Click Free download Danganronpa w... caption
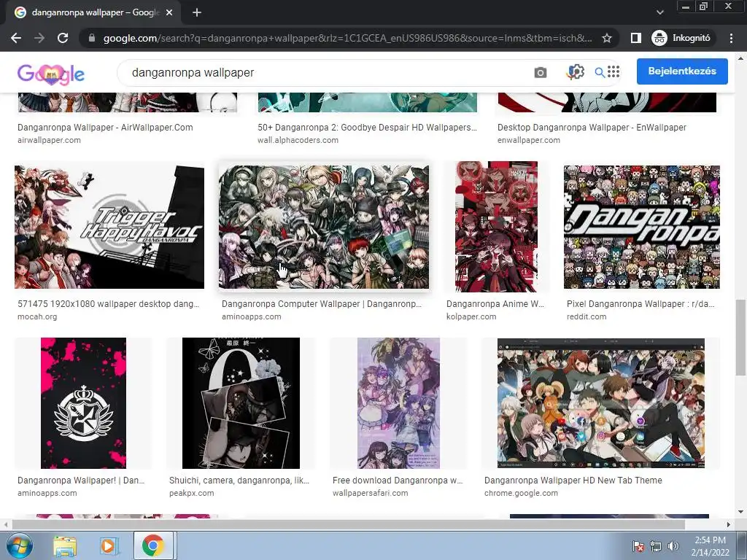Viewport: 747px width, 560px height. 398,481
